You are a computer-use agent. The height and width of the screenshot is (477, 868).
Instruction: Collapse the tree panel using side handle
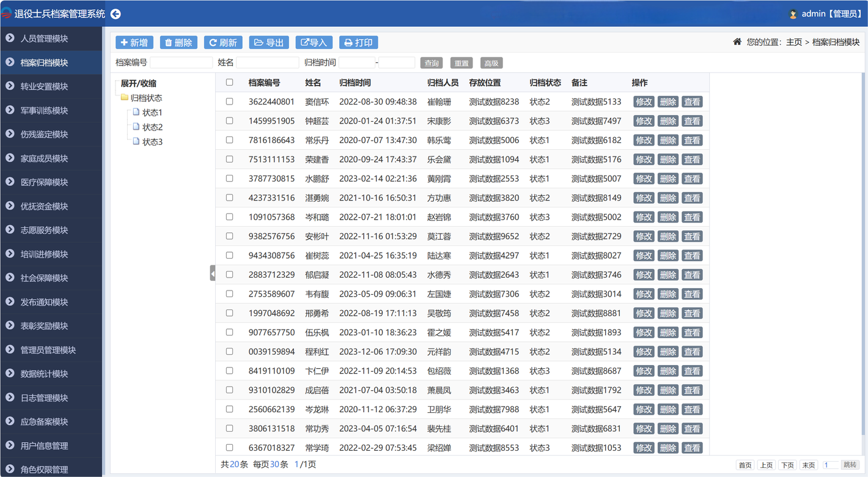(x=212, y=273)
